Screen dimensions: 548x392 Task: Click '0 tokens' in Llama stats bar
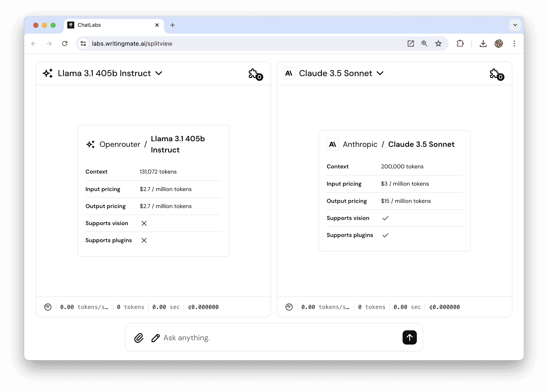[x=130, y=307]
